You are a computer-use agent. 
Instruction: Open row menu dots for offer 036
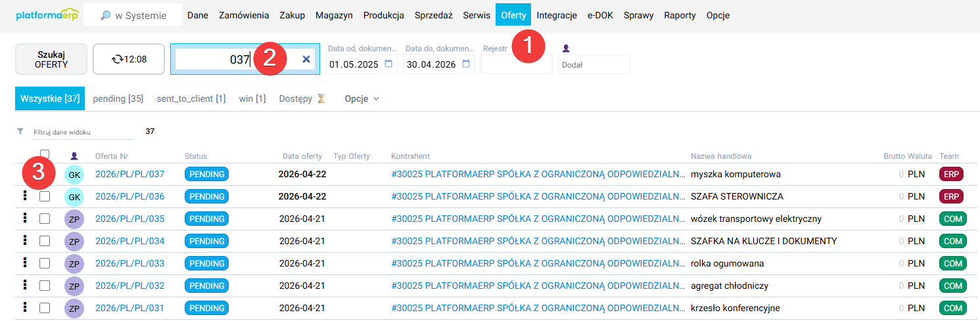click(x=25, y=196)
